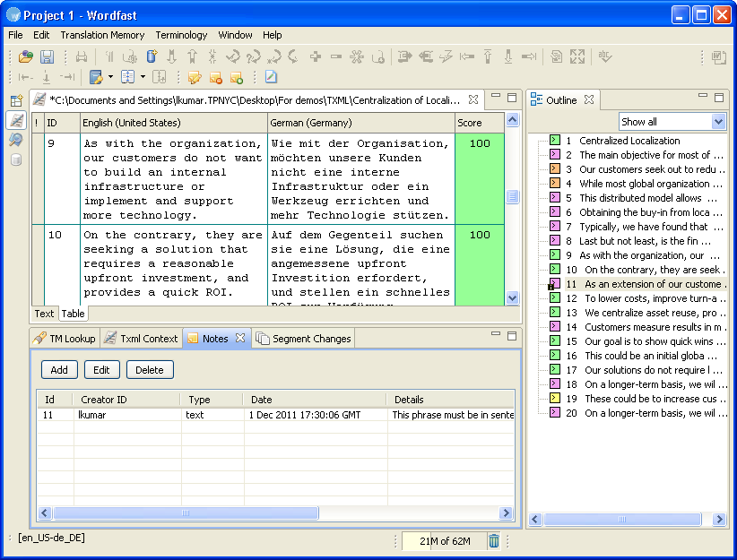Click the four-arrows expand view icon

(577, 56)
